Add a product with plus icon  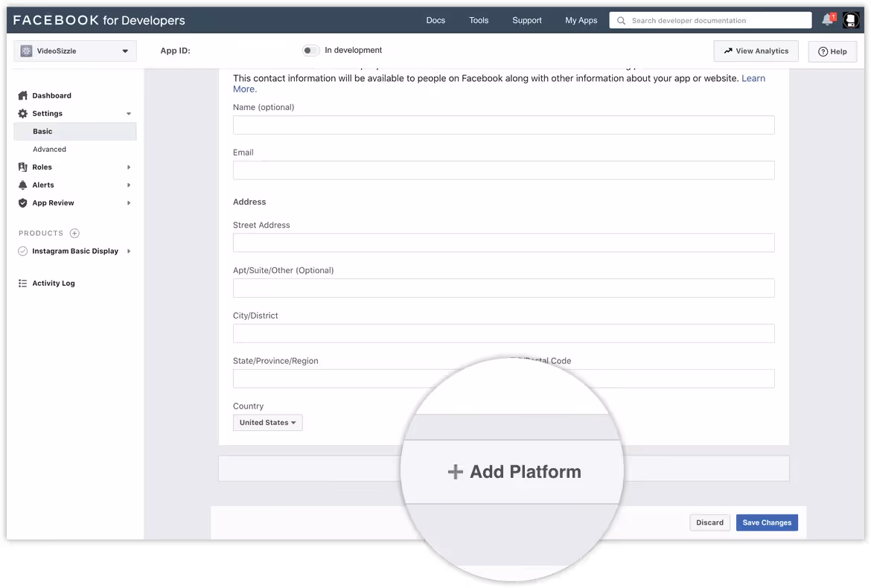pyautogui.click(x=74, y=233)
